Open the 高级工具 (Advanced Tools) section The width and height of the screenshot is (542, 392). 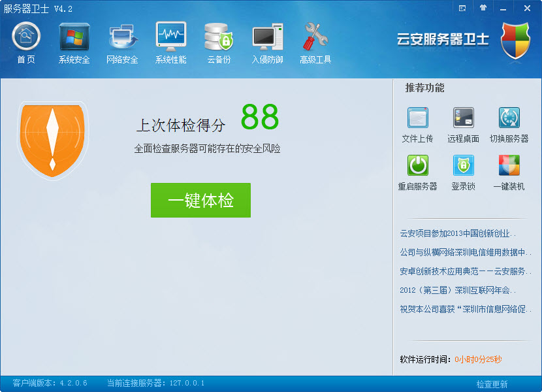click(315, 41)
